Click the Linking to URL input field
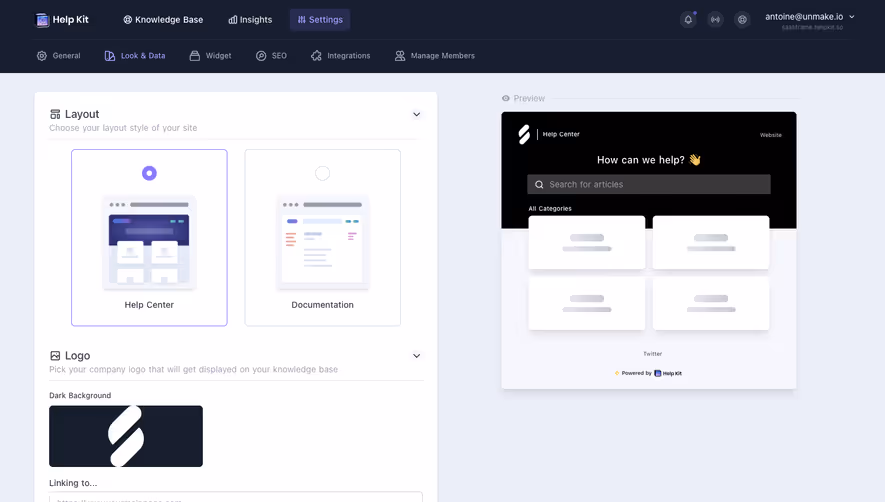Image resolution: width=885 pixels, height=502 pixels. click(x=236, y=497)
